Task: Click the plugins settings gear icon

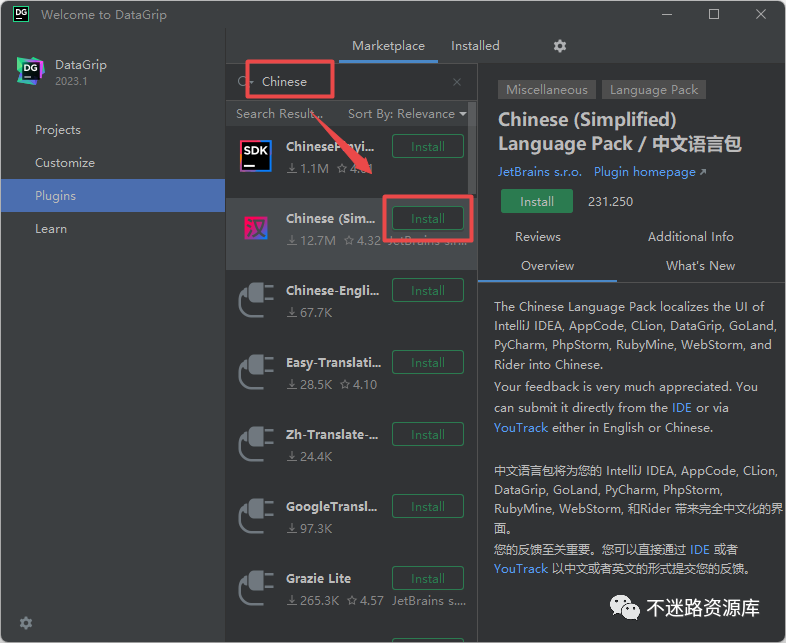Action: click(559, 46)
